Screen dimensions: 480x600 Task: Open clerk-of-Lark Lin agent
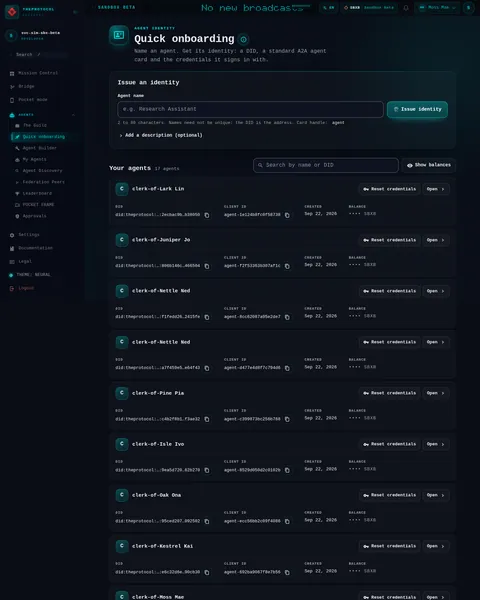pyautogui.click(x=436, y=189)
